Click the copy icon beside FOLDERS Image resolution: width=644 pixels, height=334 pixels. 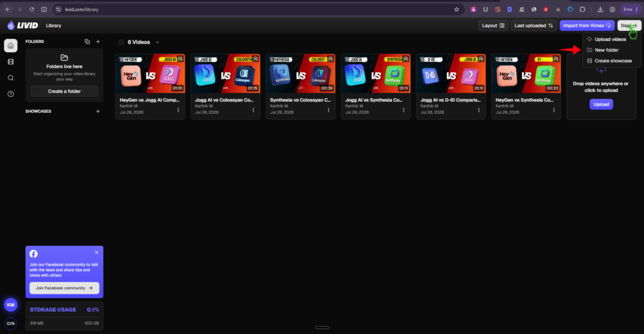click(x=87, y=42)
